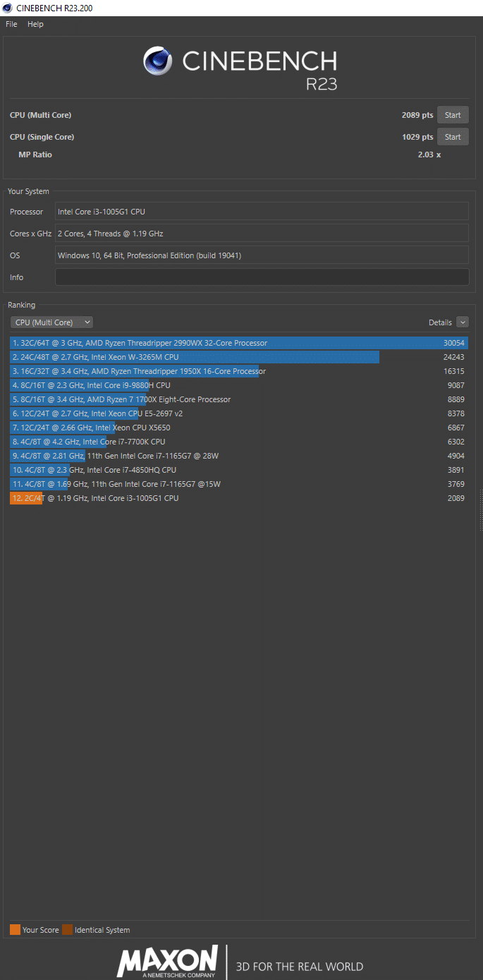The width and height of the screenshot is (483, 980).
Task: Start the CPU Multi Core benchmark
Action: [453, 115]
